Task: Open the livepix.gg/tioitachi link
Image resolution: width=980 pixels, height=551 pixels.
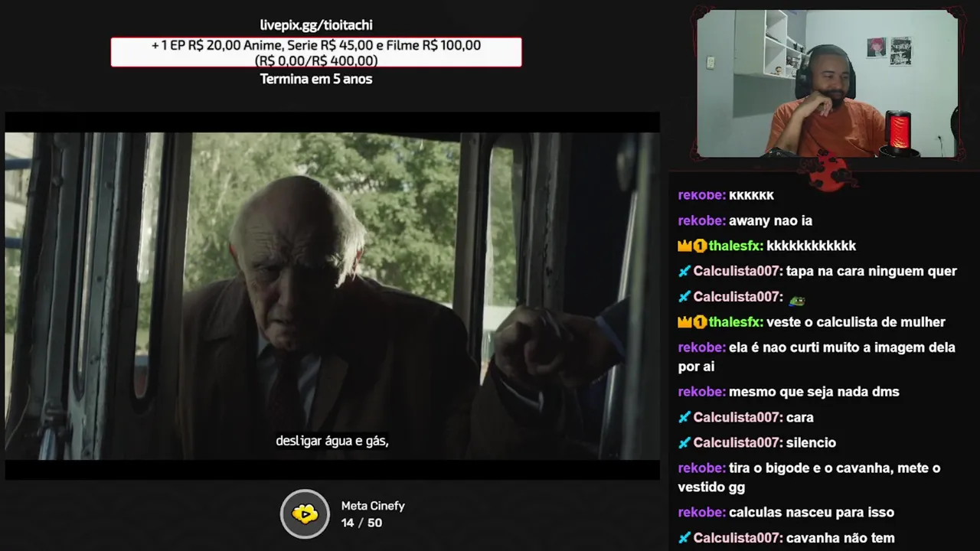Action: 316,25
